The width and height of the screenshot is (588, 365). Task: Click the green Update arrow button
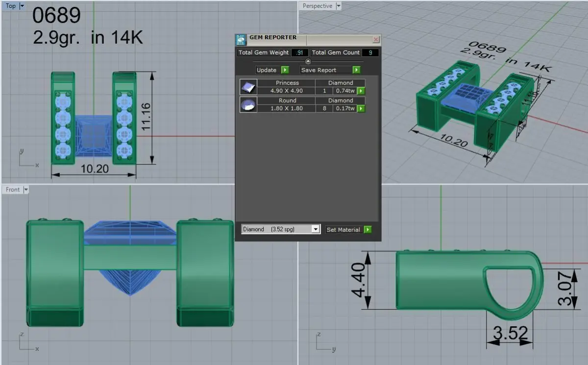tap(285, 70)
